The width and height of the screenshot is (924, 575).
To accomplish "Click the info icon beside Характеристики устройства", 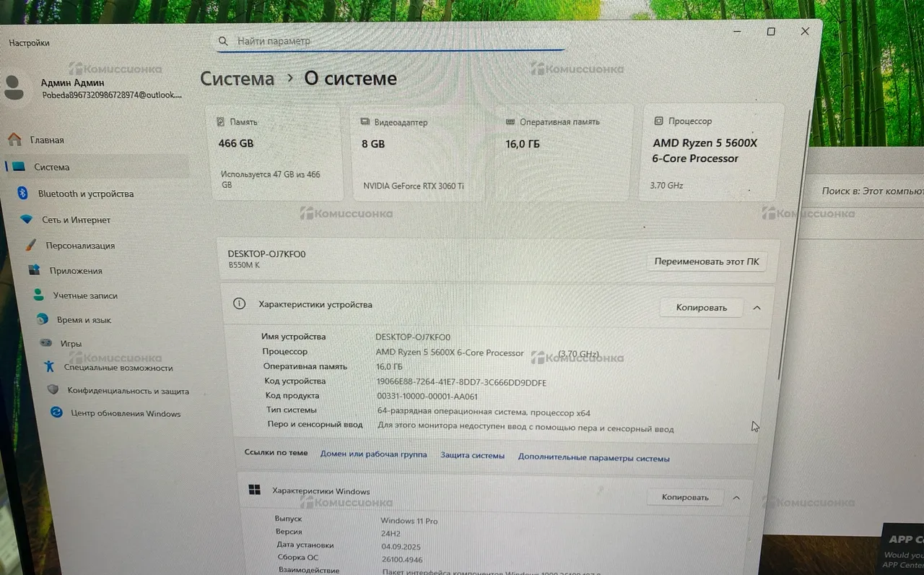I will [x=240, y=304].
